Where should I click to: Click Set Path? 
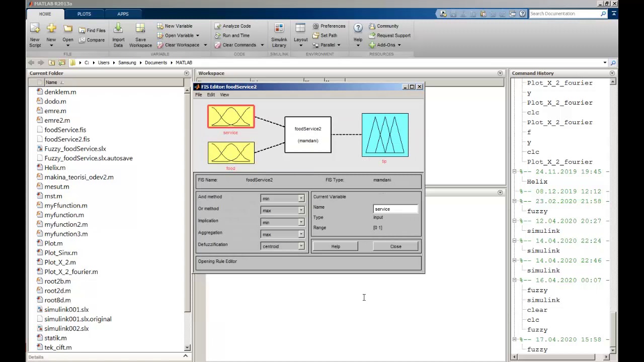tap(325, 36)
